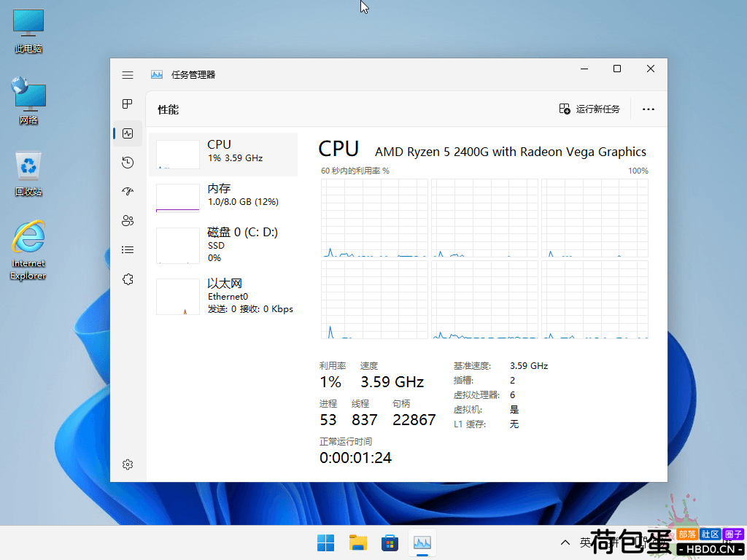Click the CPU mini graph thumbnail

(x=178, y=155)
